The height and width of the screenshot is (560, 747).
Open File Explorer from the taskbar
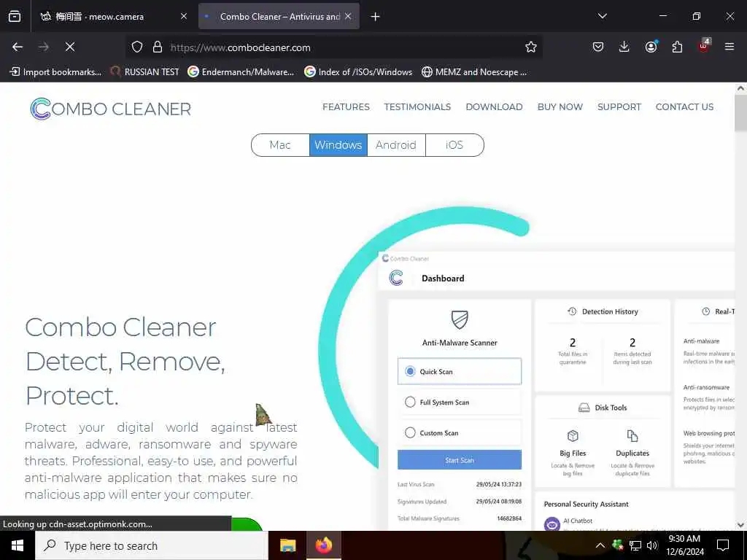pos(287,545)
